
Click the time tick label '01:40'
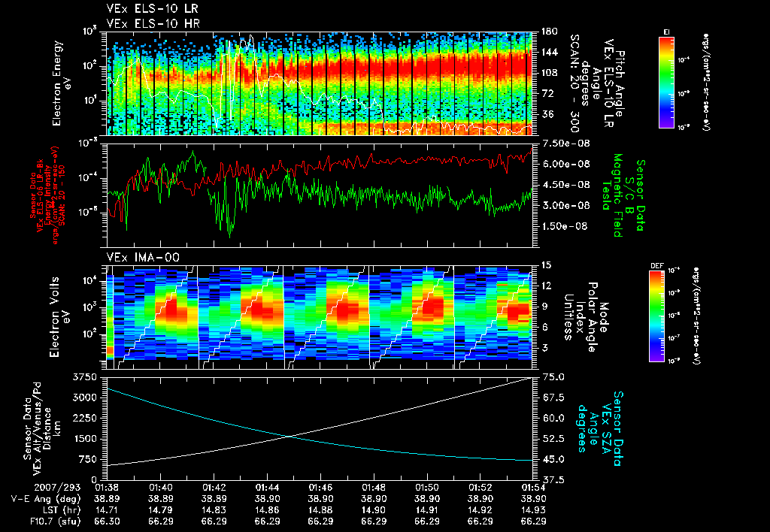[x=160, y=488]
